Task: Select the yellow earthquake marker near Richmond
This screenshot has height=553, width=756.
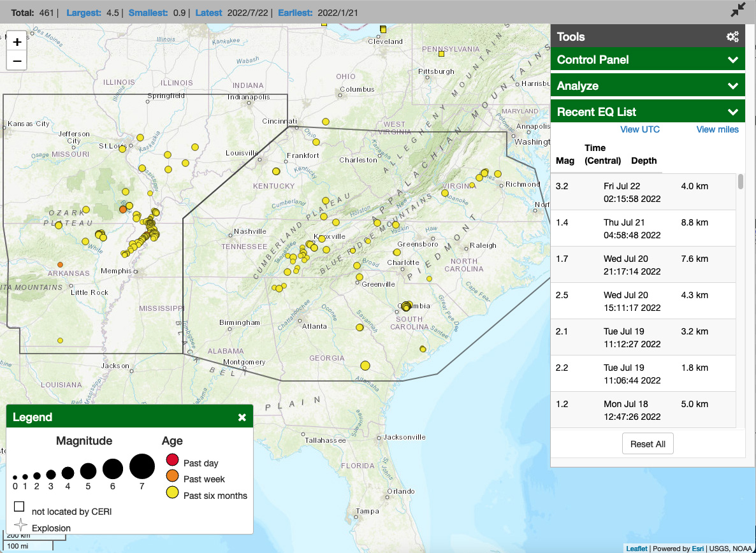Action: [x=497, y=173]
